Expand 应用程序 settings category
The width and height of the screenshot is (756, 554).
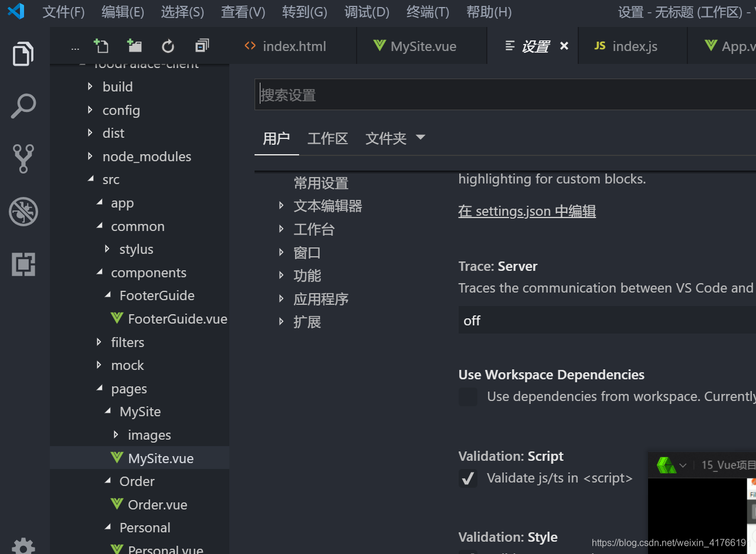281,299
